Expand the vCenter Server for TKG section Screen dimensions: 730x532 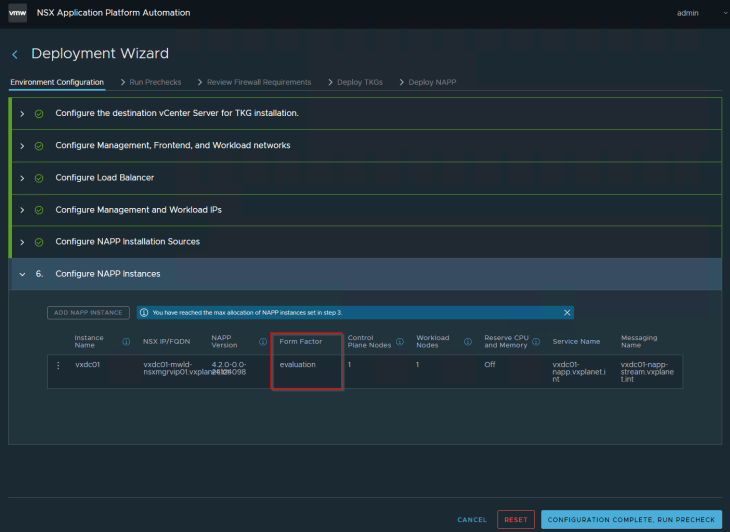[x=22, y=113]
